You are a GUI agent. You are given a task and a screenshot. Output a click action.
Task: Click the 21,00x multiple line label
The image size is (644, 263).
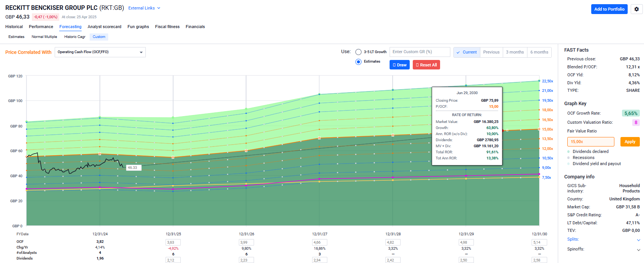coord(548,91)
